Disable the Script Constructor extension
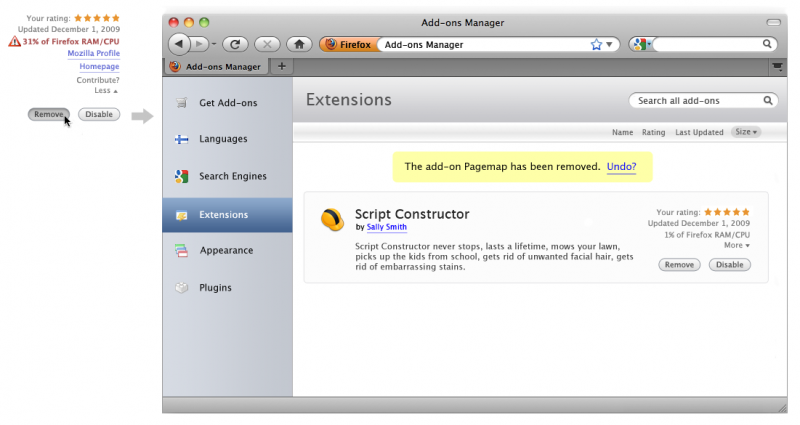 (730, 265)
